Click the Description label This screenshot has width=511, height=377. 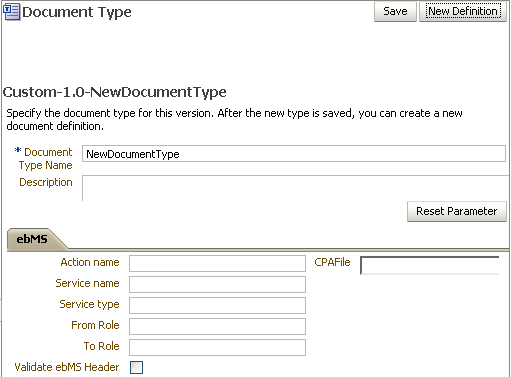pos(46,182)
